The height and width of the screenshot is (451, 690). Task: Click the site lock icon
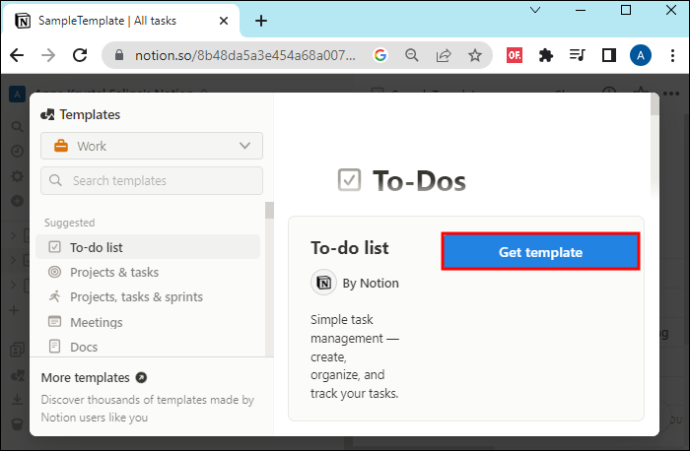(x=119, y=55)
